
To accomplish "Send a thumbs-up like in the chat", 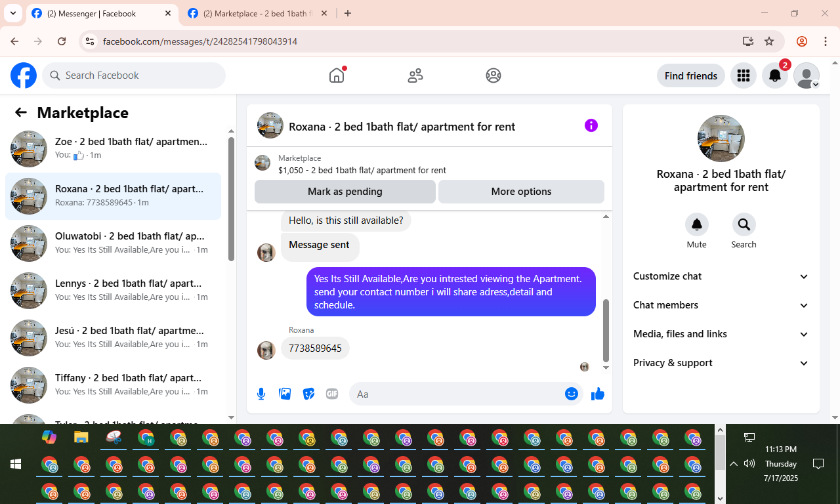I will pos(598,394).
